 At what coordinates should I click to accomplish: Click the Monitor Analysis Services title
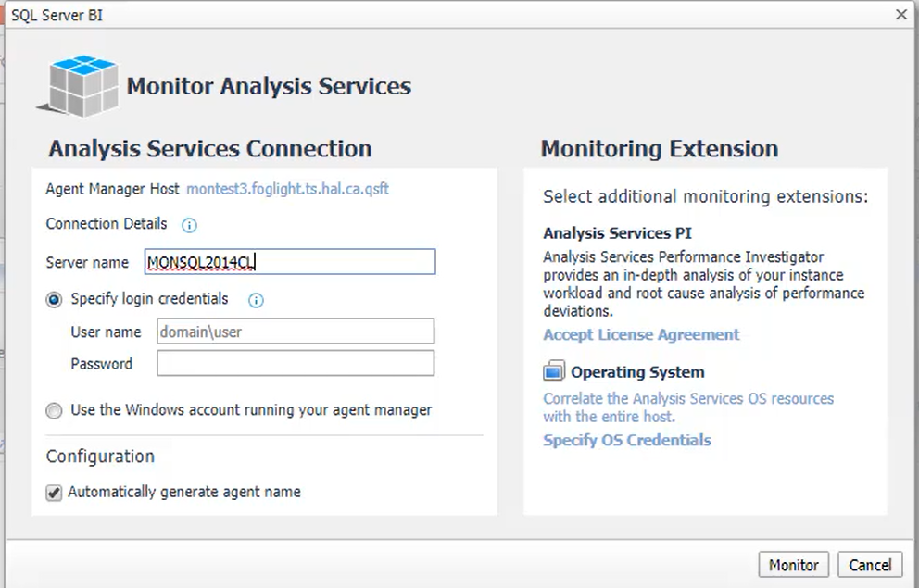coord(269,86)
